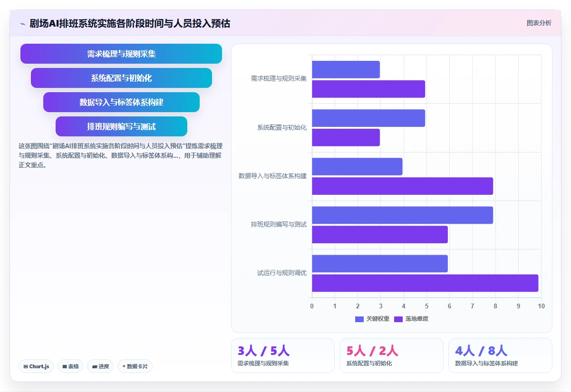This screenshot has width=571, height=392.
Task: Toggle the 关键权重 legend swatch
Action: click(359, 319)
